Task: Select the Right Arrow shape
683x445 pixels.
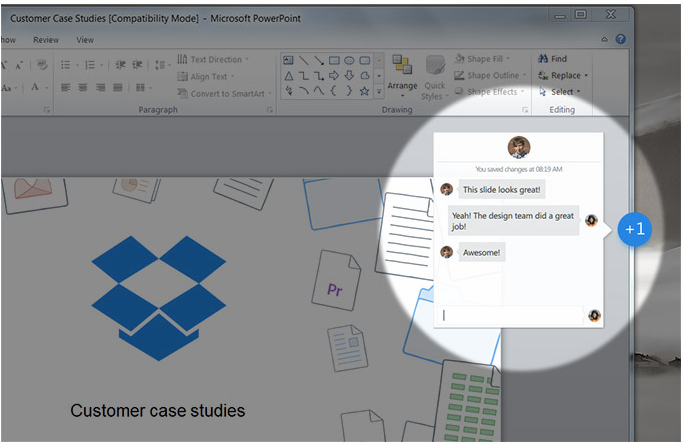Action: tap(334, 76)
